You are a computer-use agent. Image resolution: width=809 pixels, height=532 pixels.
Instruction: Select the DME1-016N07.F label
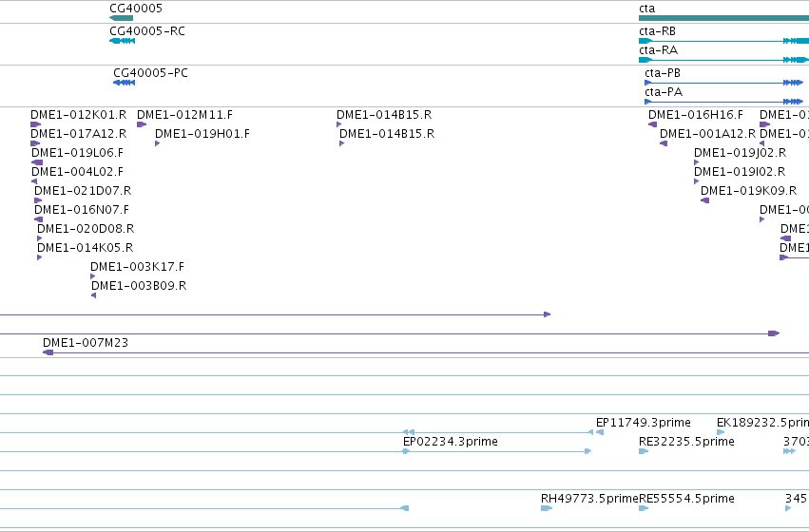(82, 210)
